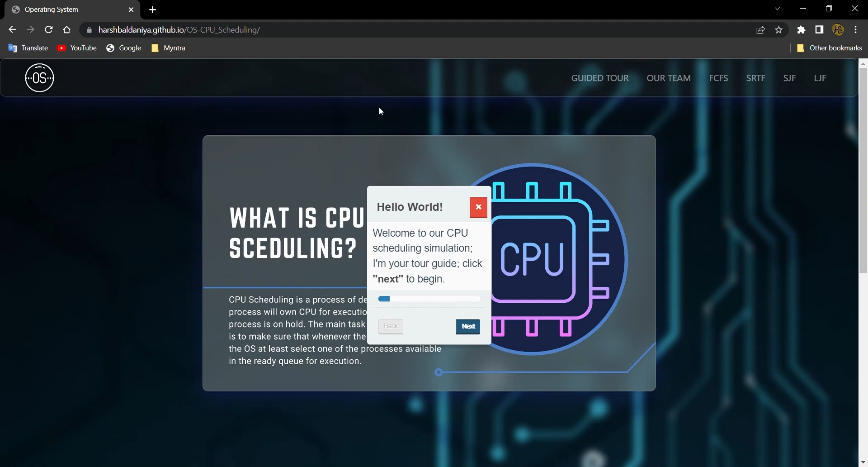Reload the current page
868x467 pixels.
(x=48, y=29)
